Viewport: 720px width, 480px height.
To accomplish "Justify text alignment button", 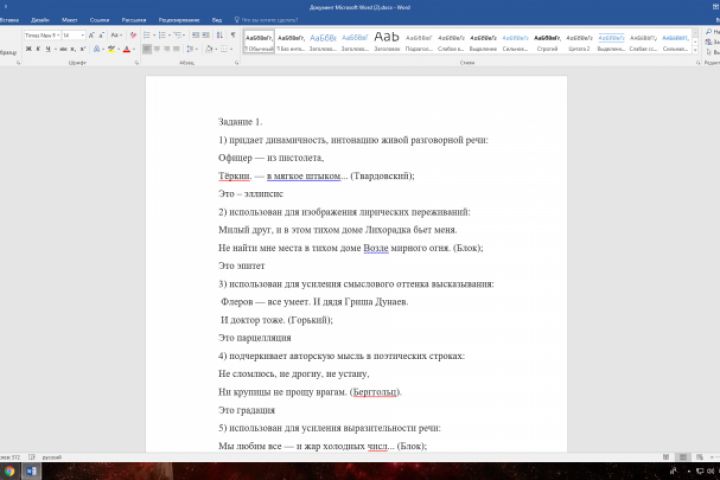I will (x=176, y=49).
